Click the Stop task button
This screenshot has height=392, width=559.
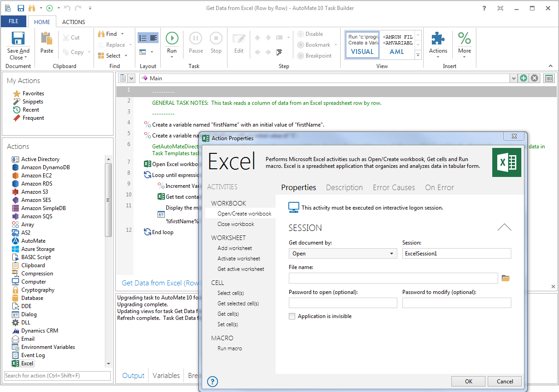pos(216,38)
